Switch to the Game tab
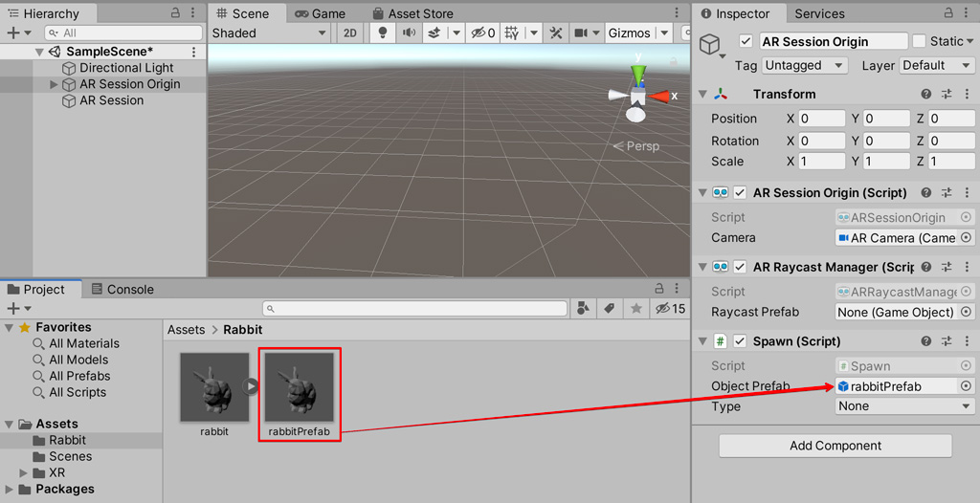The width and height of the screenshot is (980, 503). pos(321,13)
